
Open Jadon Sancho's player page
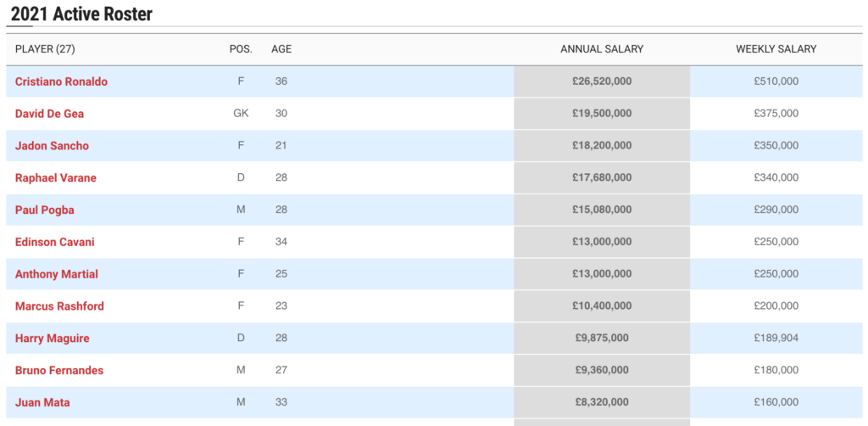(x=52, y=146)
